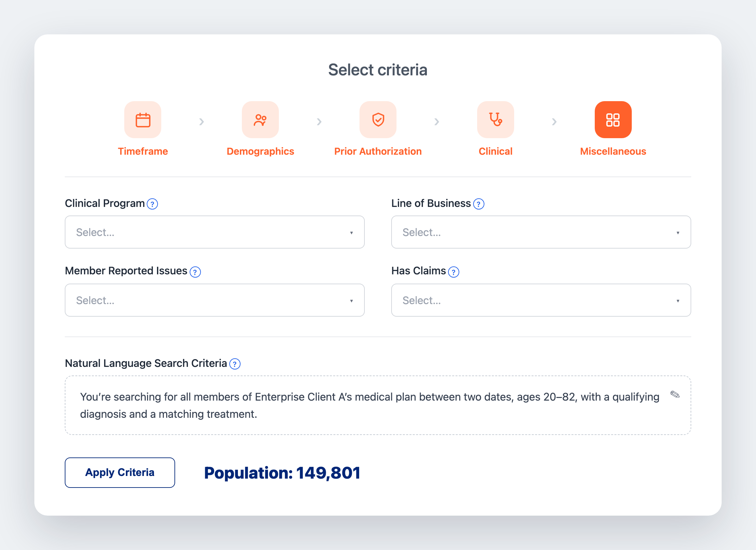This screenshot has height=550, width=756.
Task: Expand the Member Reported Issues dropdown
Action: coord(215,300)
